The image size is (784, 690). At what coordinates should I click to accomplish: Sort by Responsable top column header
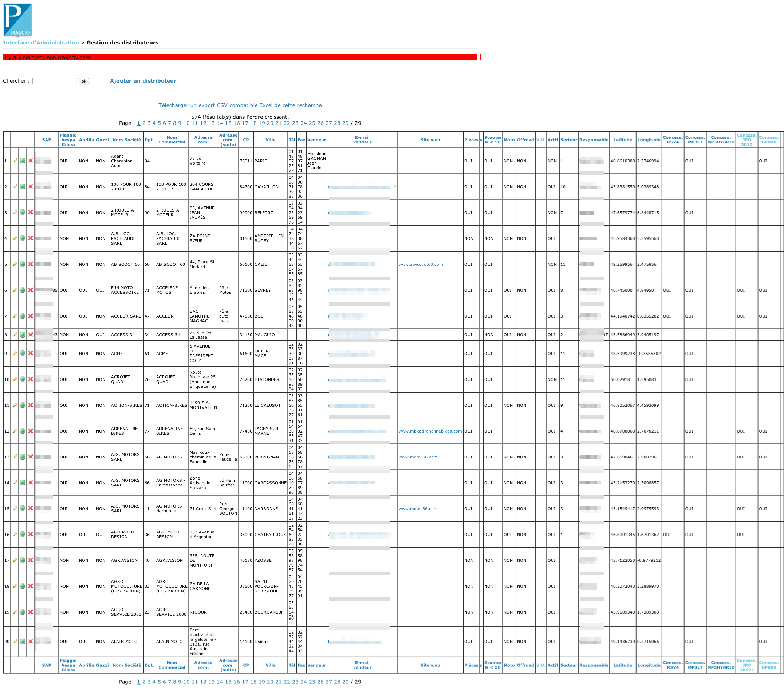[594, 140]
